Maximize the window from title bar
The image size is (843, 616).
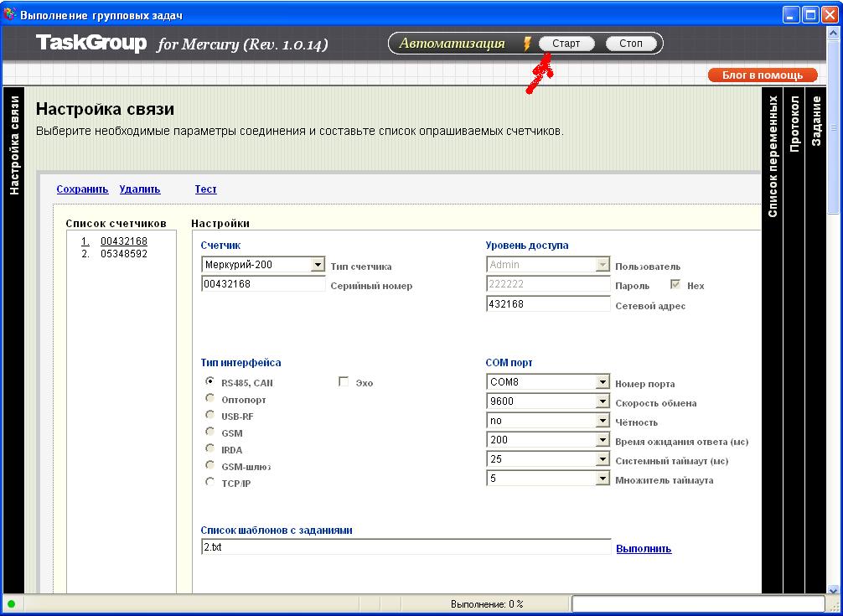810,14
